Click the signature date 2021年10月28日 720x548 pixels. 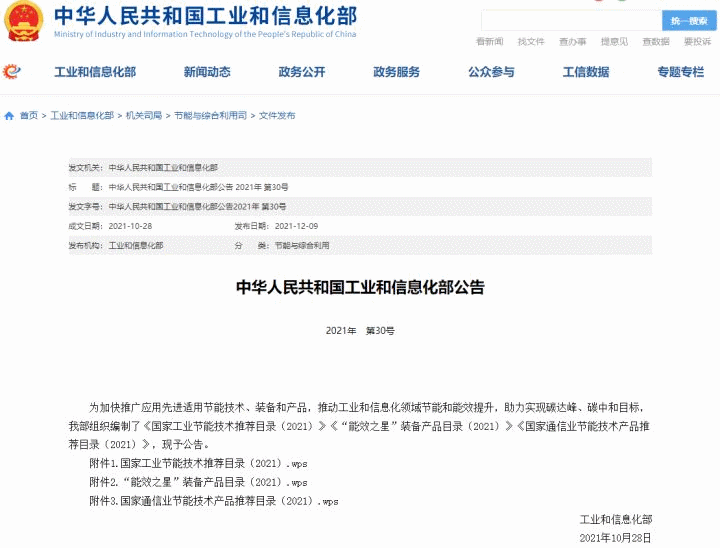615,538
